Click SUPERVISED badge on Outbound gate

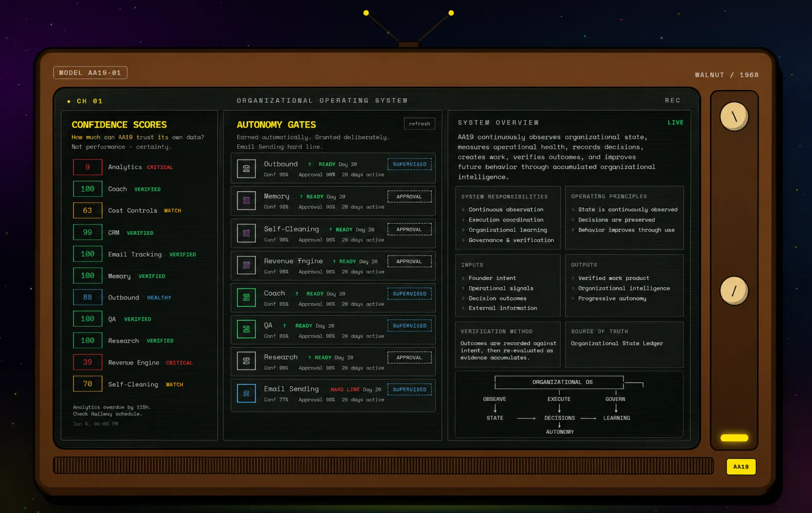(410, 164)
